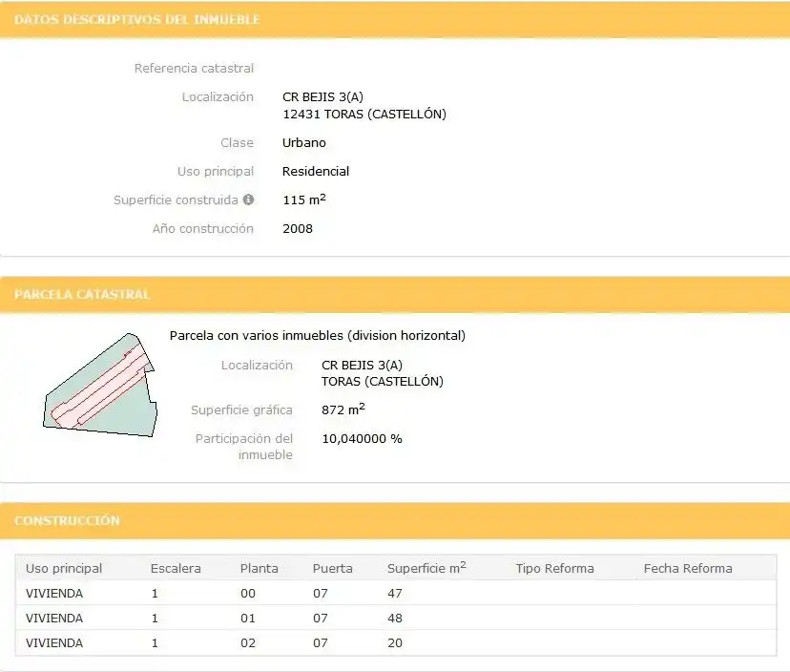Select the Tipo Reforma column header

click(554, 568)
